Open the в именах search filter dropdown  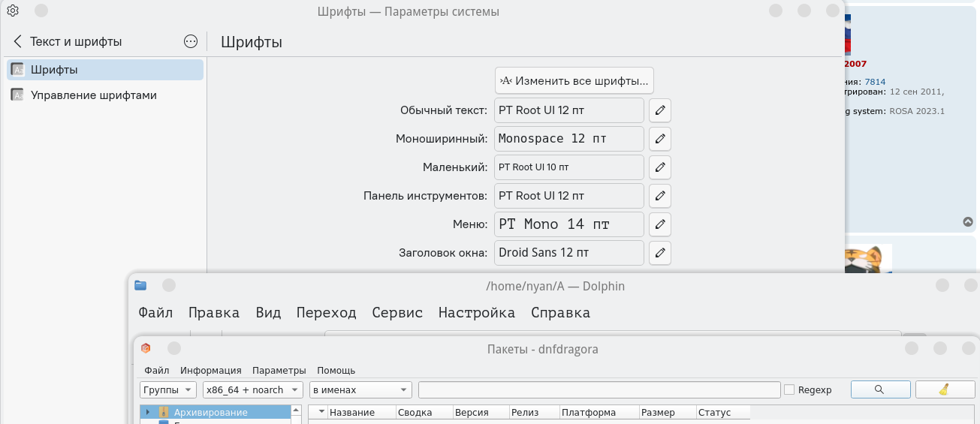[x=361, y=389]
